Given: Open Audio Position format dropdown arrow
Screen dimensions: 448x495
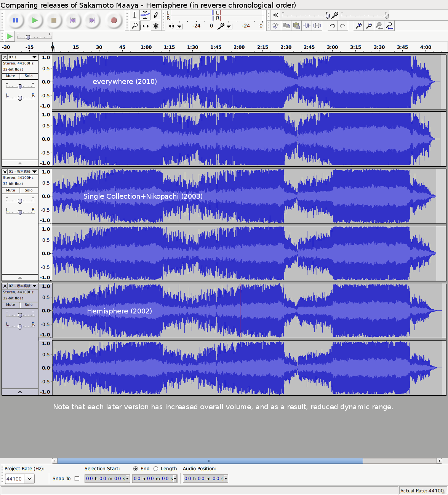Looking at the screenshot, I should (226, 479).
